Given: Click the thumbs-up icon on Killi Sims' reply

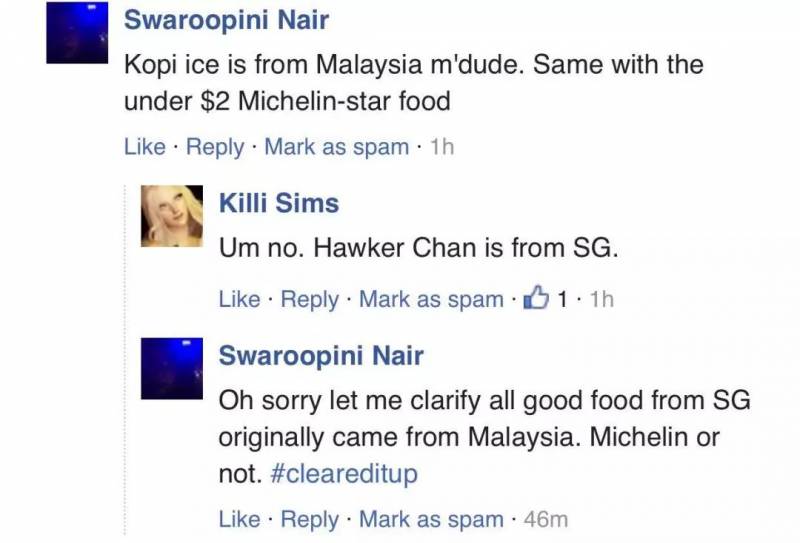Looking at the screenshot, I should (536, 298).
